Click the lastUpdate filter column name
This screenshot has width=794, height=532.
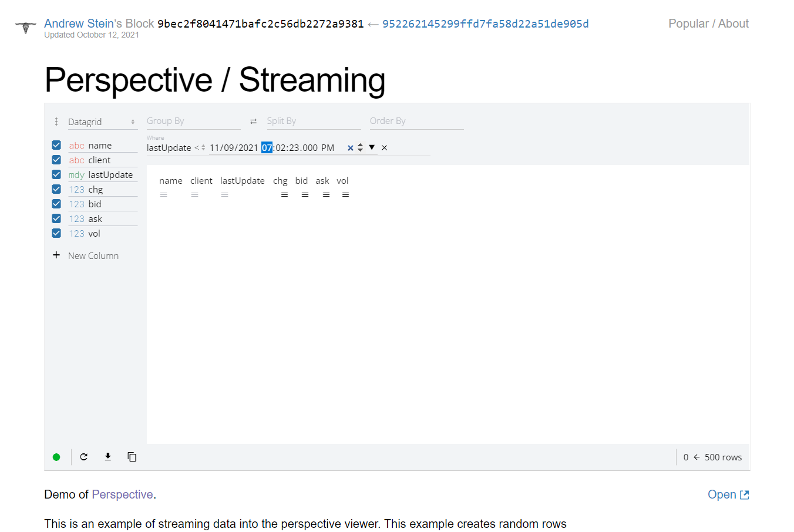point(169,148)
